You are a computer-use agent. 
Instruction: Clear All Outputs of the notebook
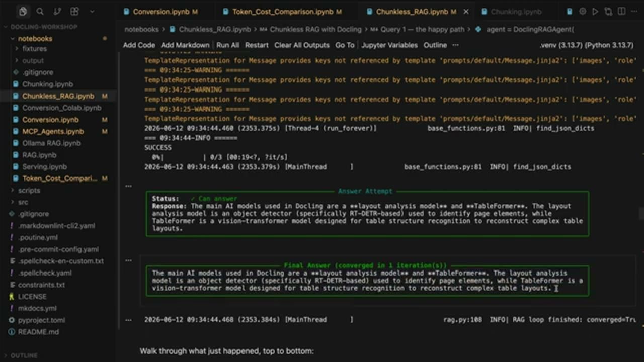coord(302,45)
